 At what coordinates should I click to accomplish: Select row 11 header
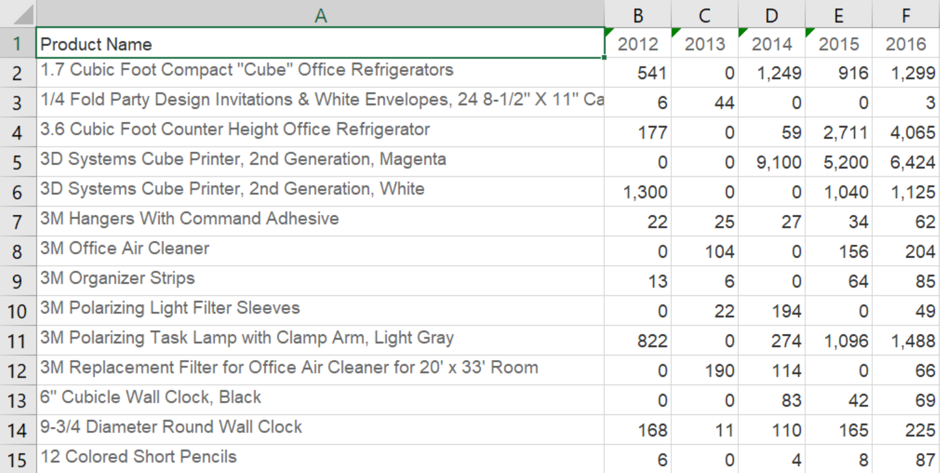[17, 340]
